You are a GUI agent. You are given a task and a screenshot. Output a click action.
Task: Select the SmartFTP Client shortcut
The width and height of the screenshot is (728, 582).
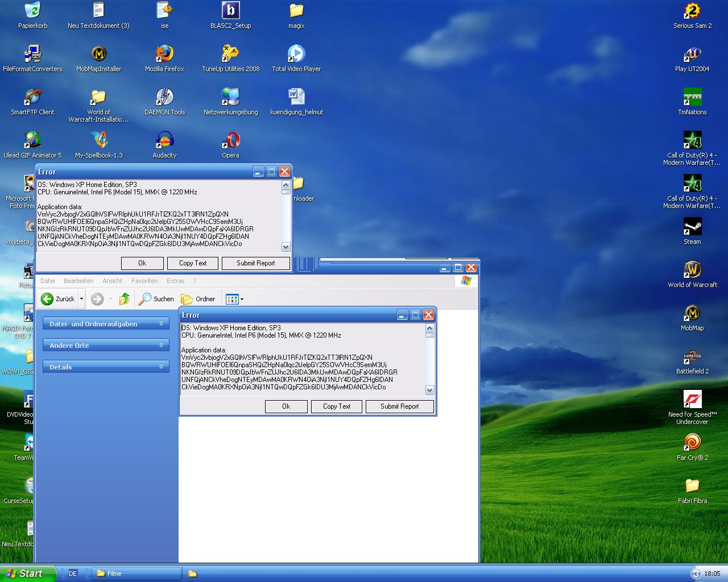[x=32, y=102]
